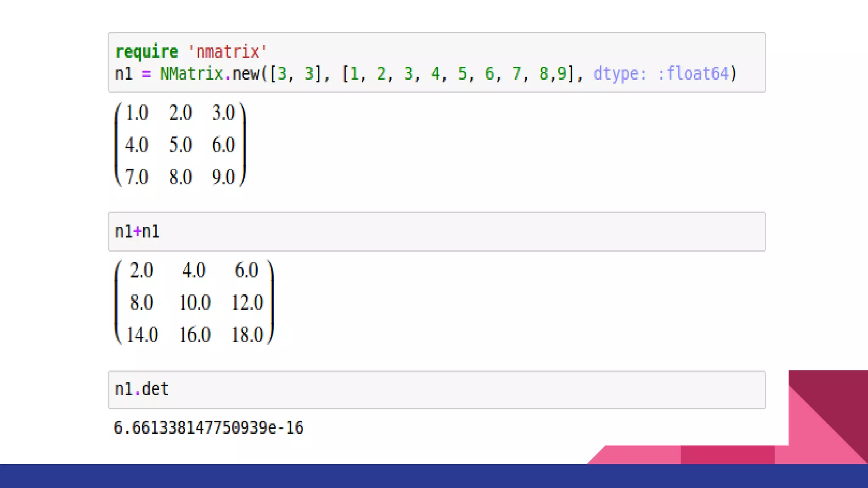
Task: Click the 'require' keyword in code
Action: click(x=147, y=52)
